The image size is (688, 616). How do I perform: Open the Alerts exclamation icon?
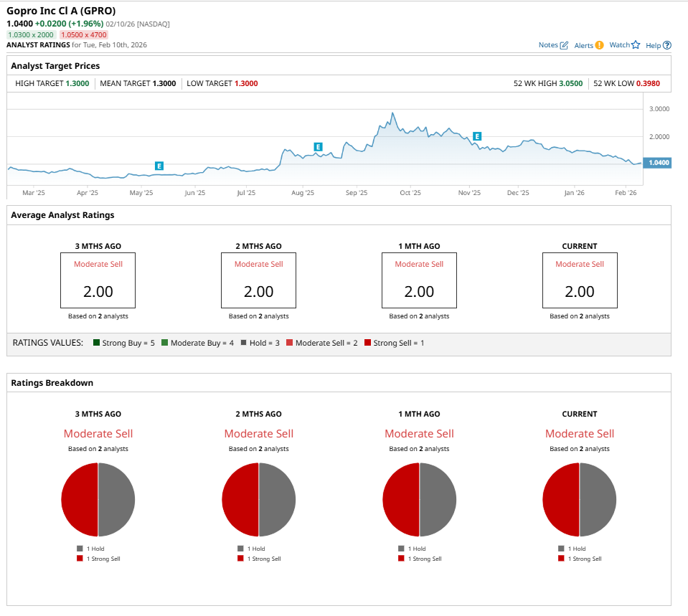[599, 45]
